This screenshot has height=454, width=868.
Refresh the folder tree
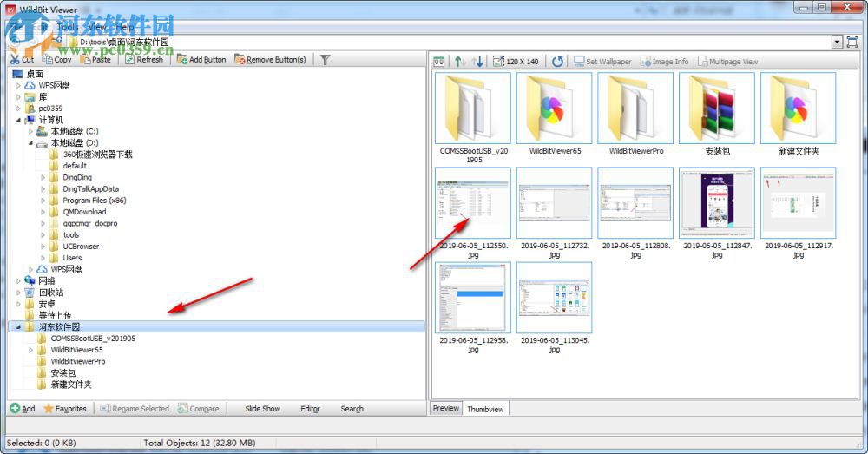[144, 59]
